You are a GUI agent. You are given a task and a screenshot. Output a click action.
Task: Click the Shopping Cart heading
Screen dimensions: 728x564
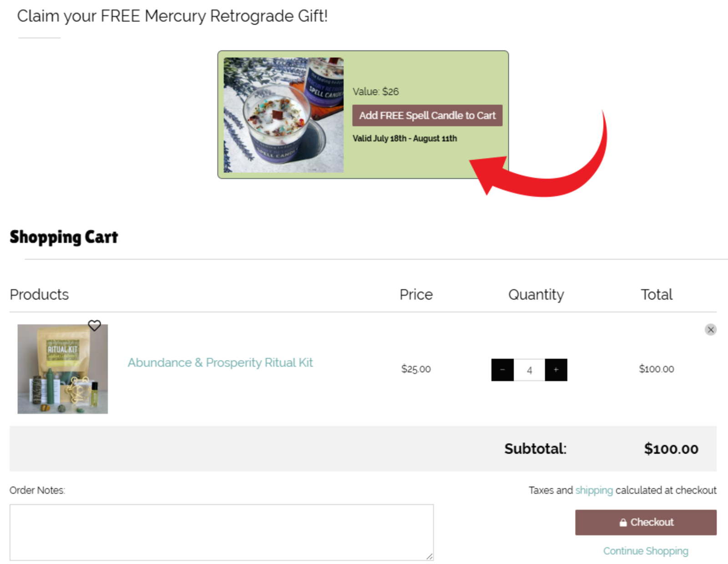click(64, 237)
